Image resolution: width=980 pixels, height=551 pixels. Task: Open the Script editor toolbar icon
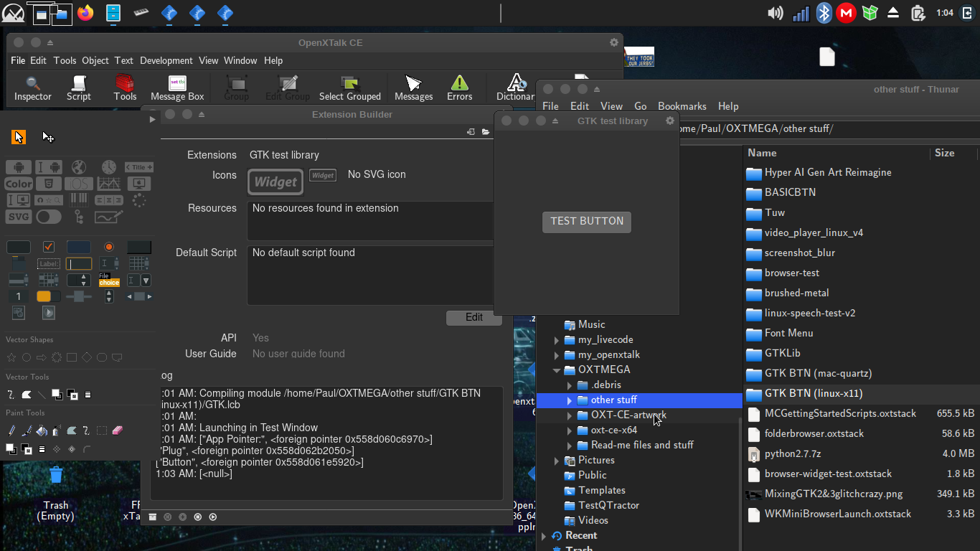[x=79, y=88]
